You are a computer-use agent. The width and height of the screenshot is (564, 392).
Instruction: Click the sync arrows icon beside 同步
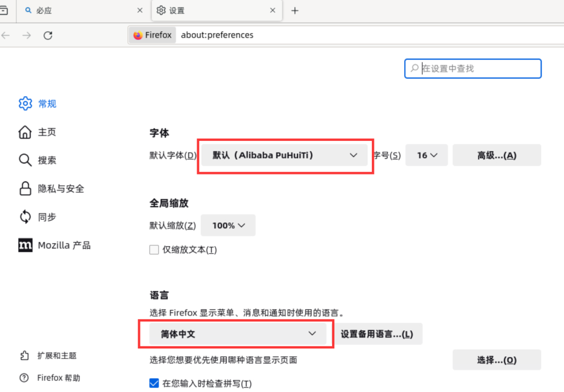click(25, 217)
